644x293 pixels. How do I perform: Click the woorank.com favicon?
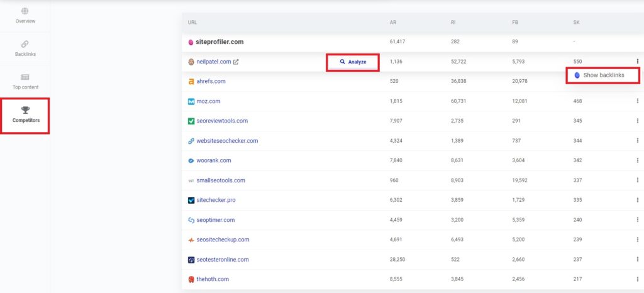(191, 161)
